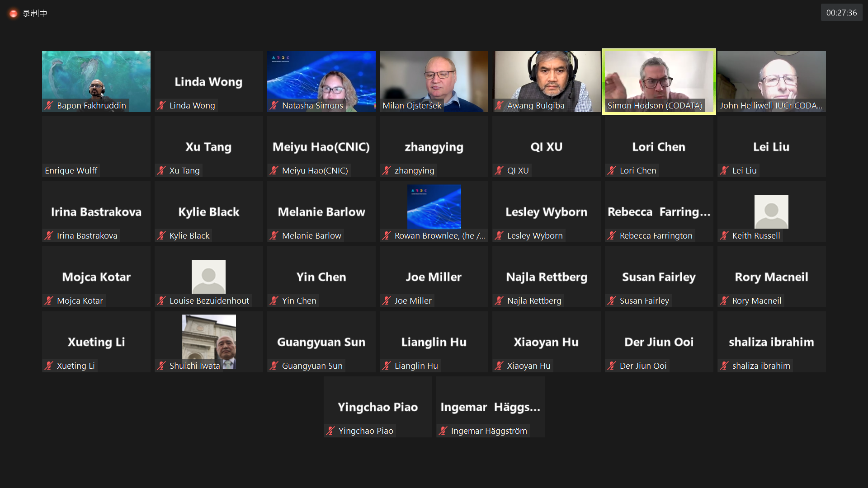Click the 00:27:36 meeting timer

point(841,13)
